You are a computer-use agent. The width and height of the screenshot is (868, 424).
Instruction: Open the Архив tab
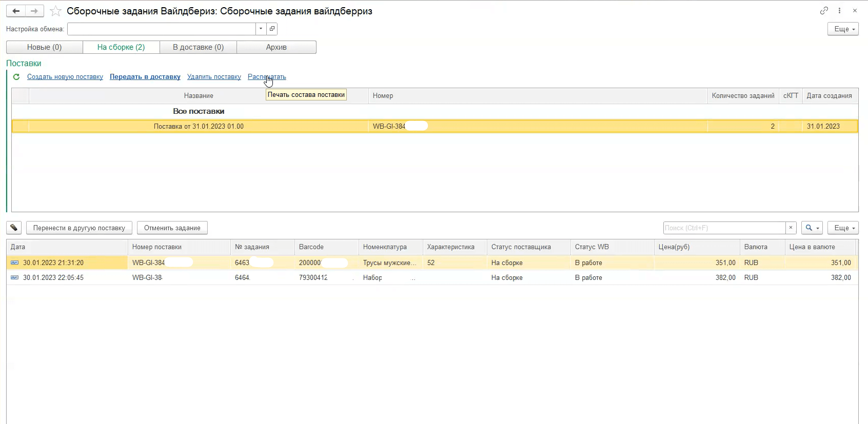tap(276, 47)
